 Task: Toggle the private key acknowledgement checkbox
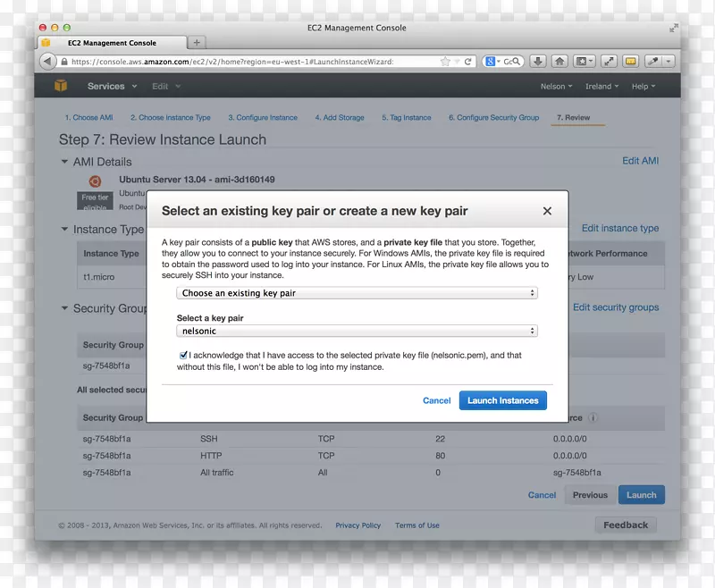pos(183,355)
